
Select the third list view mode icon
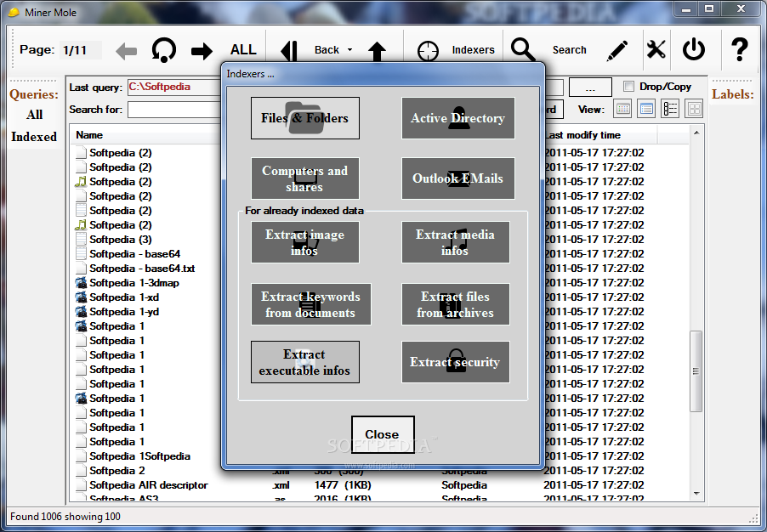click(x=670, y=109)
